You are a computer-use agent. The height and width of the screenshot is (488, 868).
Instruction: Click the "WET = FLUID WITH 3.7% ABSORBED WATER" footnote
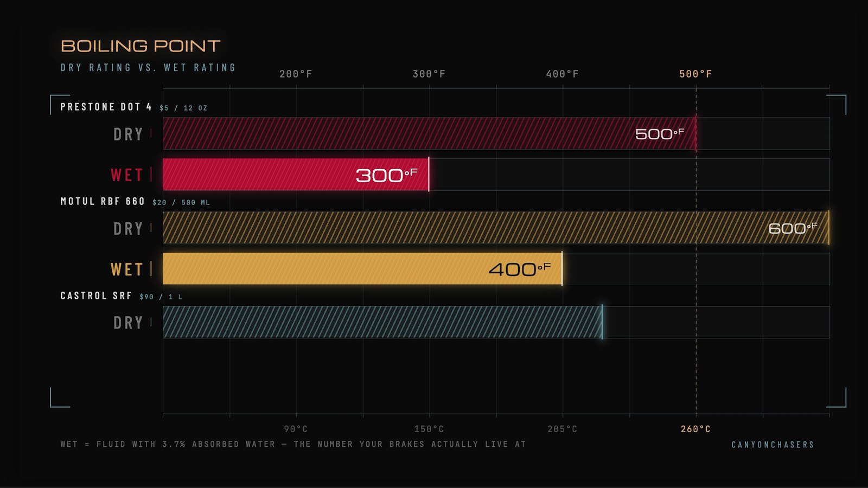tap(293, 444)
